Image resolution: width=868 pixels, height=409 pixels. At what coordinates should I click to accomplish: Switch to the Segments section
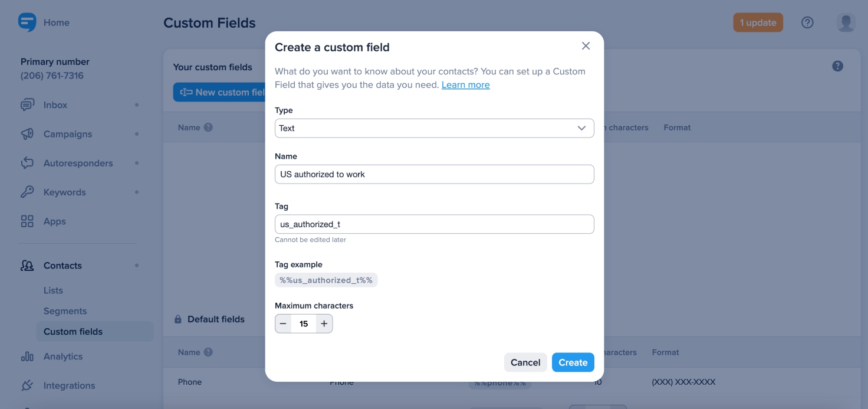click(65, 310)
